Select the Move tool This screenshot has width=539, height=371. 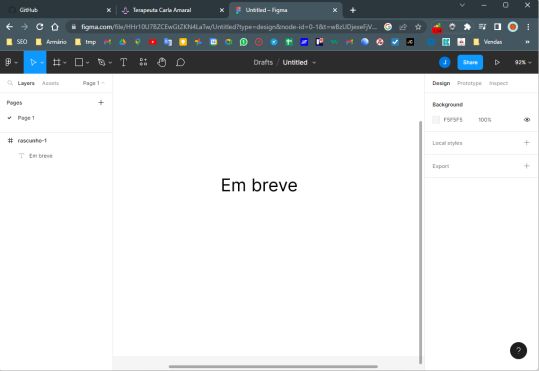(33, 62)
